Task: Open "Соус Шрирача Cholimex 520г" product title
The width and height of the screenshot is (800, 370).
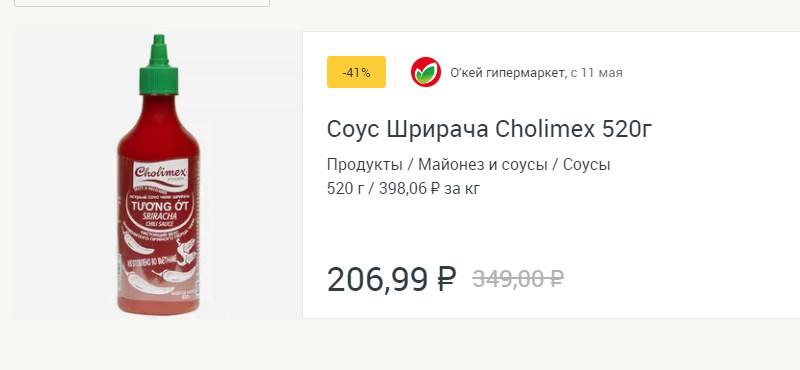Action: pos(489,130)
